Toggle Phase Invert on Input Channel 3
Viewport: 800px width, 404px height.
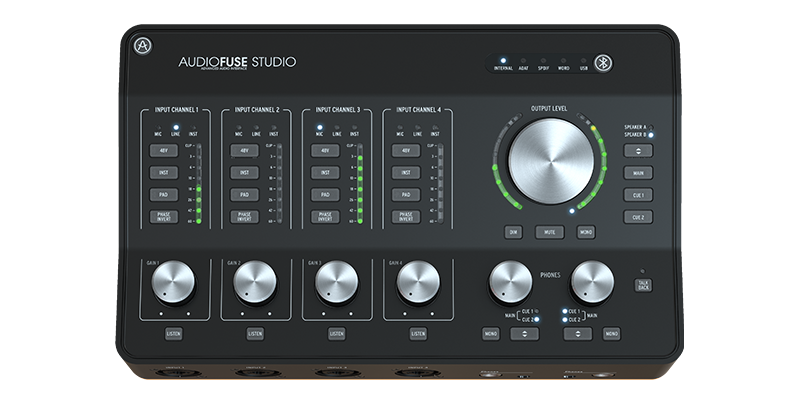pyautogui.click(x=324, y=216)
